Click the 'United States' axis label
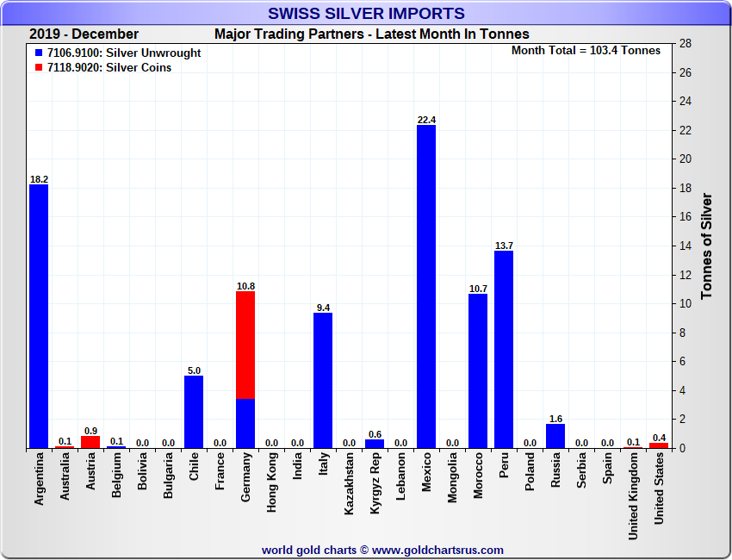 (659, 488)
